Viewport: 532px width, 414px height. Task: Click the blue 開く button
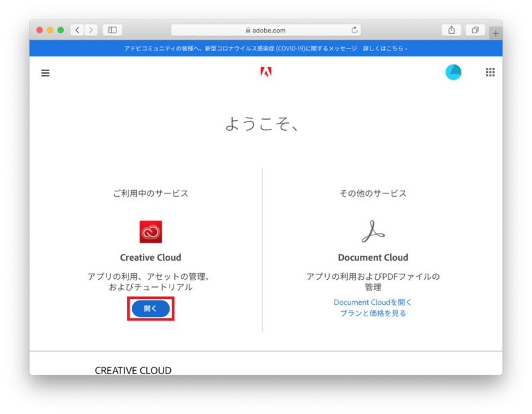click(x=151, y=308)
